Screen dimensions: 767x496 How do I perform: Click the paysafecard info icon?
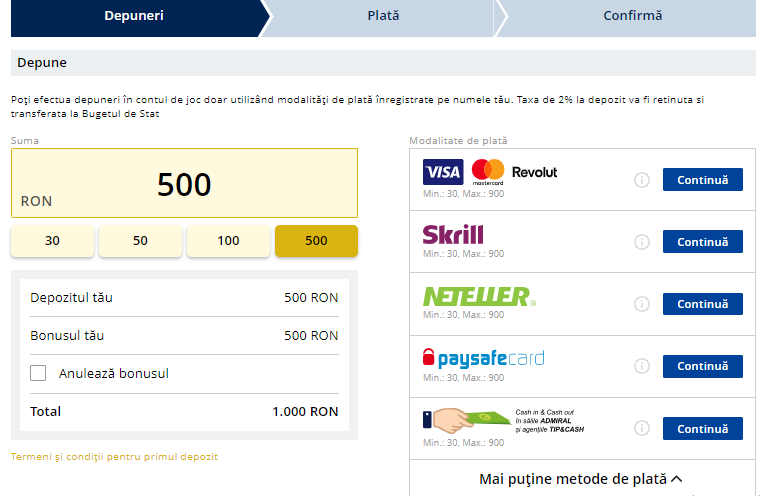(642, 366)
